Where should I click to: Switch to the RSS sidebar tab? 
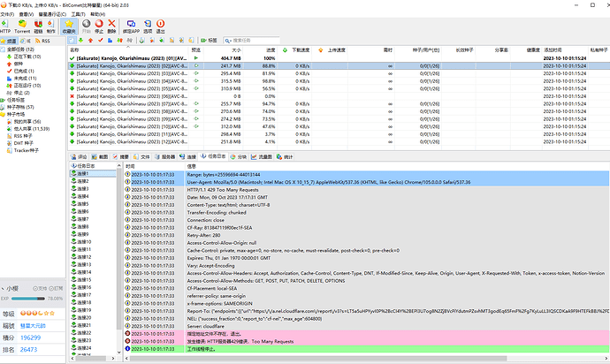pos(42,41)
